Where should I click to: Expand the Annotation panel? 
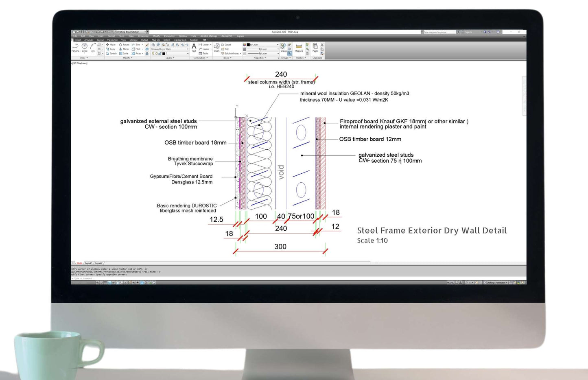pyautogui.click(x=201, y=58)
